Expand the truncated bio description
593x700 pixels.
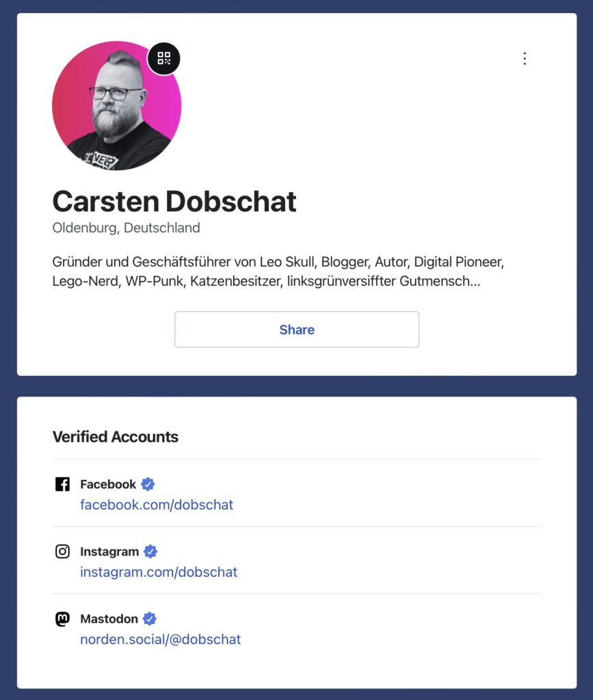(x=472, y=281)
